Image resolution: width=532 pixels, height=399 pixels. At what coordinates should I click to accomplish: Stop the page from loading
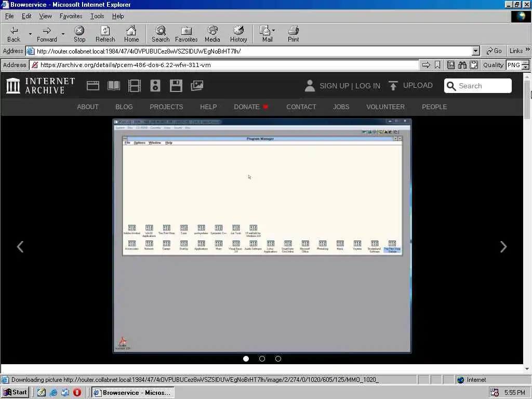tap(79, 34)
